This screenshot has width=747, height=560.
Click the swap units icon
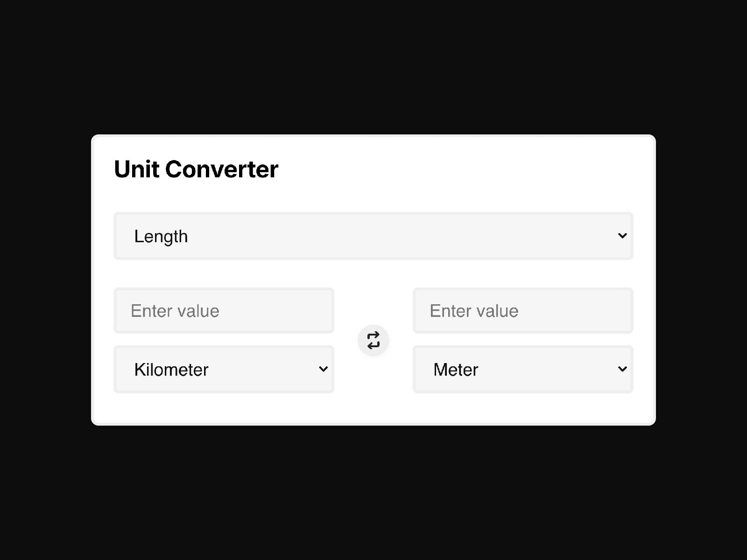pyautogui.click(x=373, y=340)
